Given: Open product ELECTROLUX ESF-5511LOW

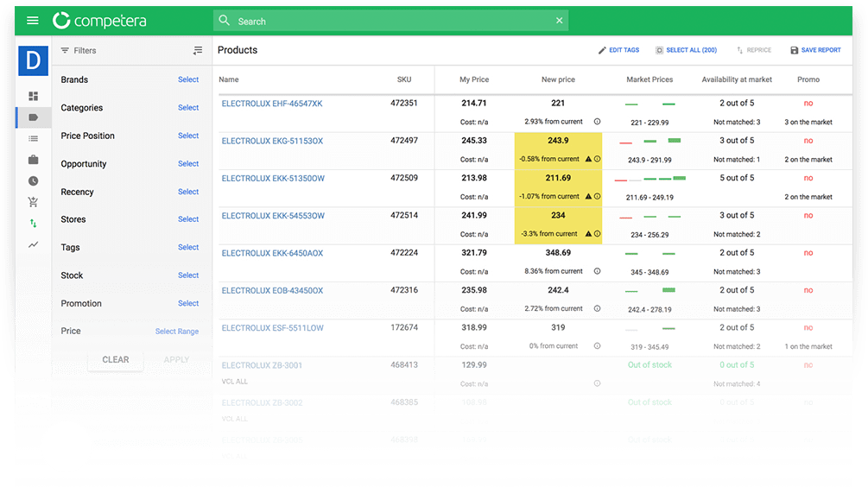Looking at the screenshot, I should point(272,327).
